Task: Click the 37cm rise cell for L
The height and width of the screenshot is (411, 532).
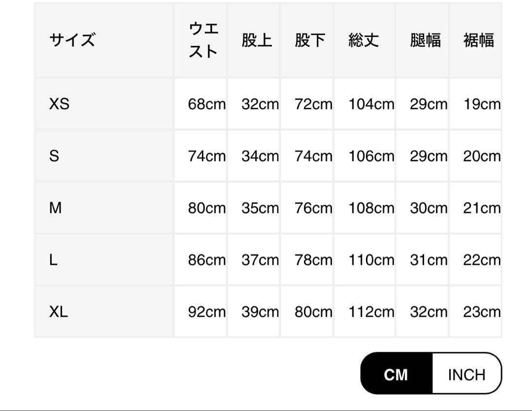Action: [254, 260]
